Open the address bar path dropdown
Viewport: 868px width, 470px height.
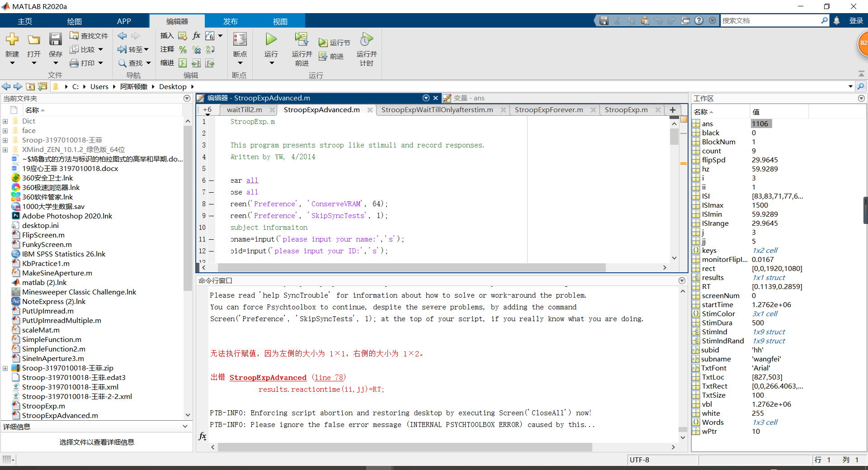point(850,86)
